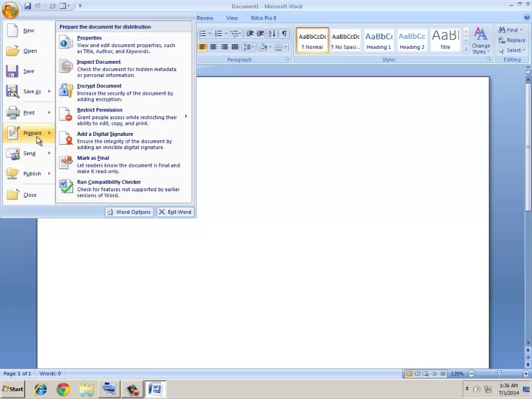Click the Find button
The height and width of the screenshot is (399, 532).
click(x=510, y=30)
